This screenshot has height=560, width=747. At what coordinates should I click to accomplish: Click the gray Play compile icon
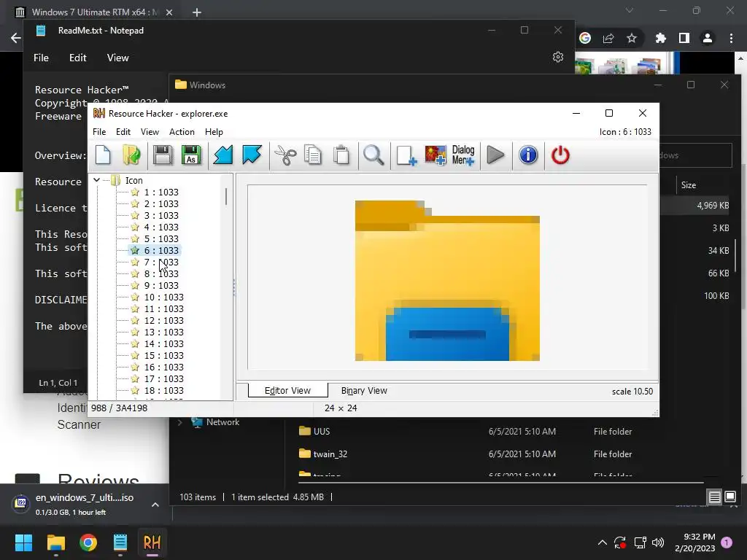495,155
